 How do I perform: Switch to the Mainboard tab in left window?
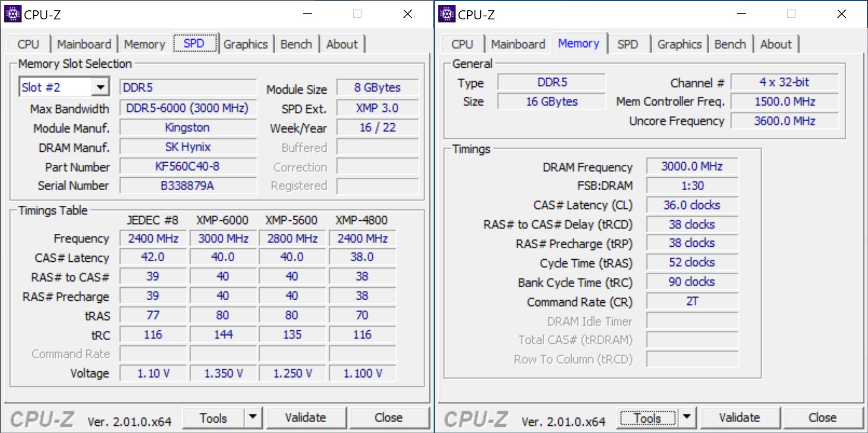[x=84, y=44]
